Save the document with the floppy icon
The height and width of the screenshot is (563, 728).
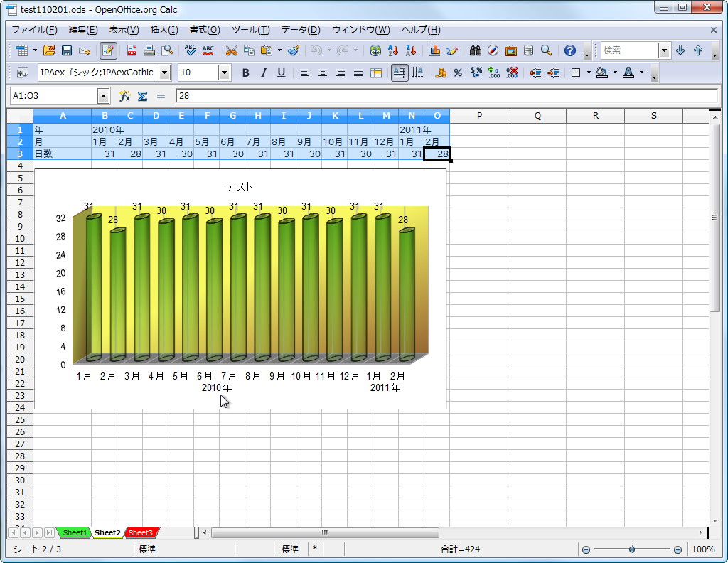pos(67,50)
